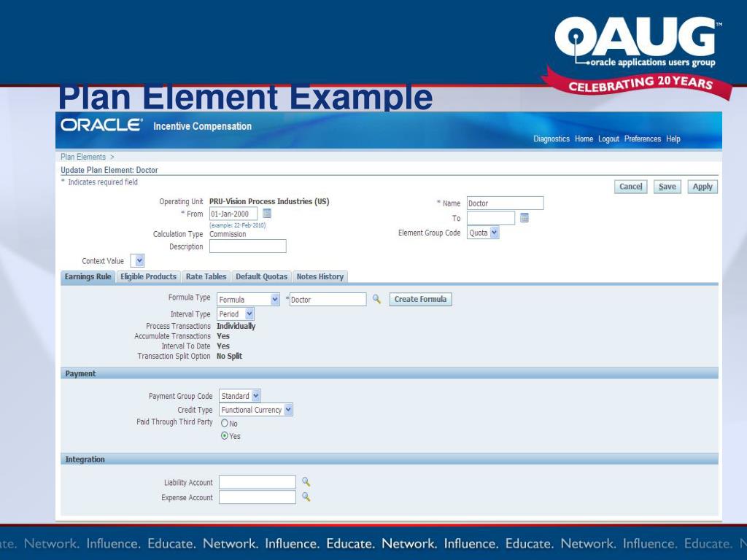The width and height of the screenshot is (747, 560).
Task: Click the Liability Account input field
Action: 258,482
